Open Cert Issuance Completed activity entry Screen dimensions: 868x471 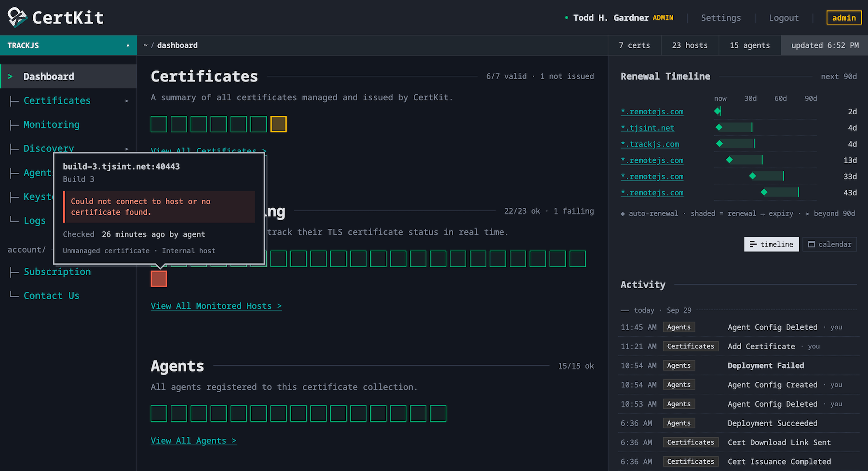[x=779, y=462]
